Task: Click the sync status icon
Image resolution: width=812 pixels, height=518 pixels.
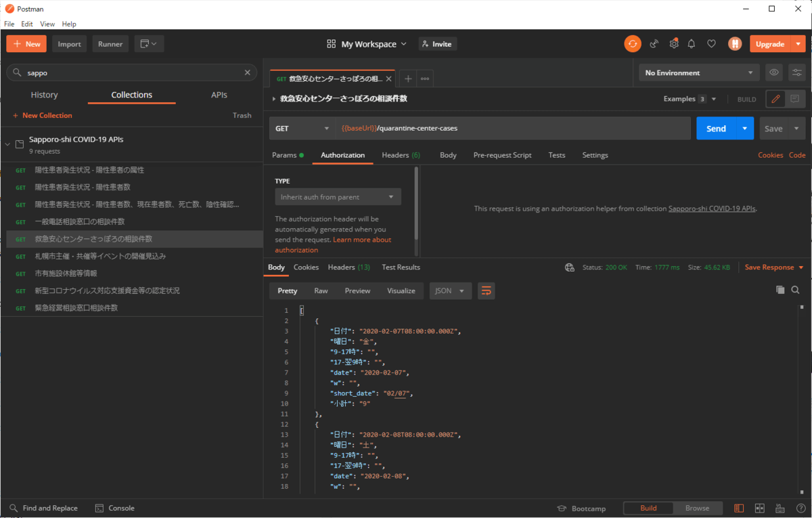Action: 632,44
